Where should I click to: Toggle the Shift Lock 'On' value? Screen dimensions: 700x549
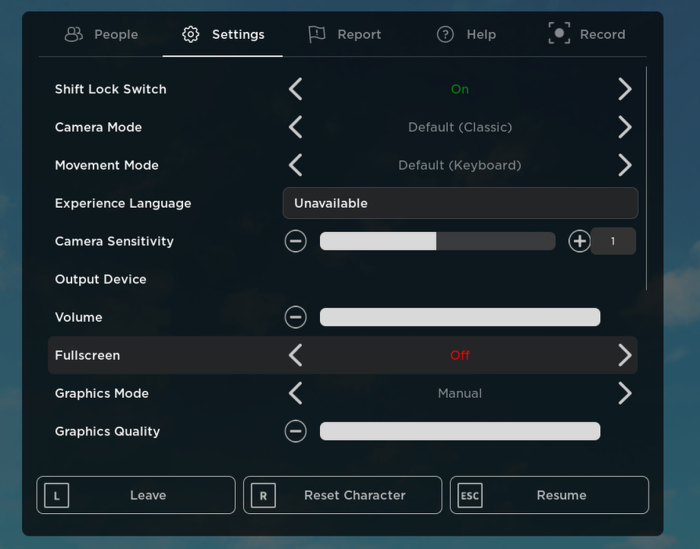point(460,89)
